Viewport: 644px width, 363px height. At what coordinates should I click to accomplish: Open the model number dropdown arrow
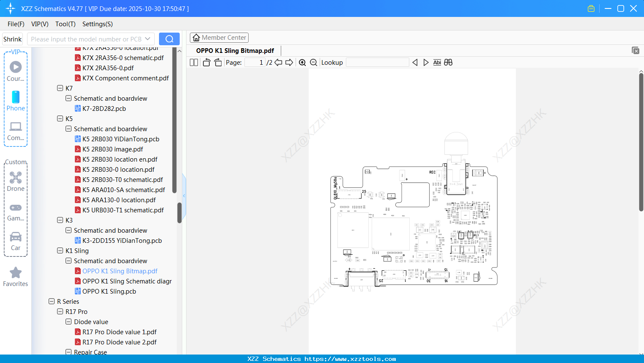148,39
